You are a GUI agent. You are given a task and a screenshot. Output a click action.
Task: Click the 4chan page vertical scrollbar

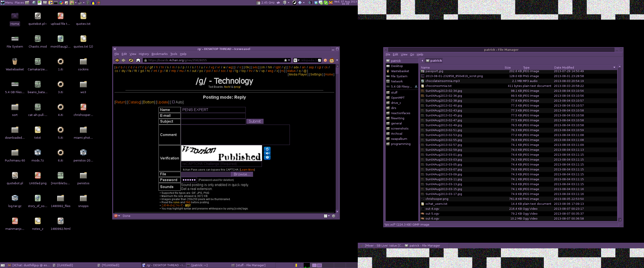[x=337, y=139]
